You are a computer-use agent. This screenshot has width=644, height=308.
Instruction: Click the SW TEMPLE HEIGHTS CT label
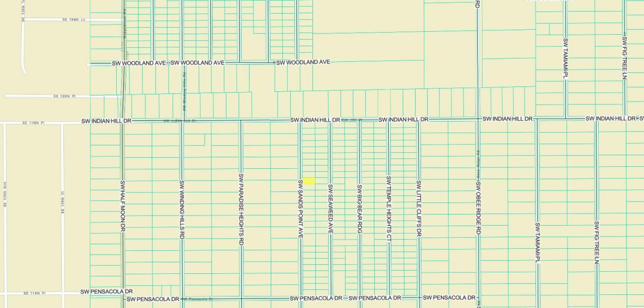point(388,208)
